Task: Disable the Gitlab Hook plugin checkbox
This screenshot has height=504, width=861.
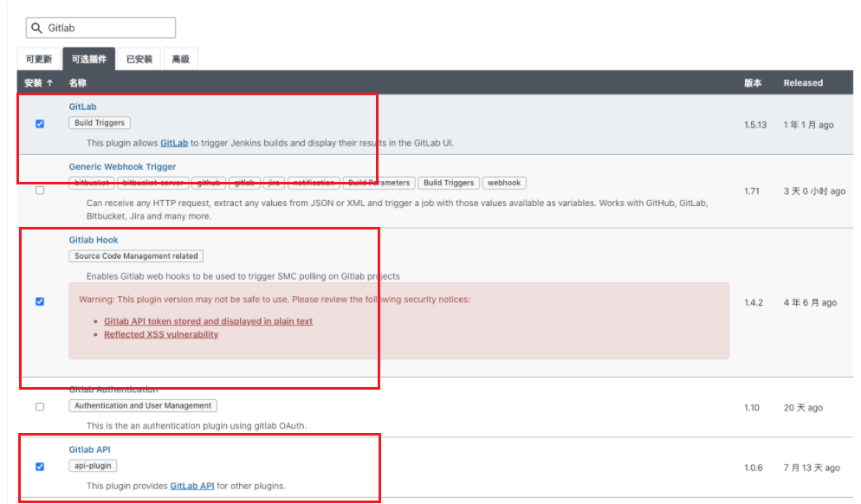Action: coord(39,302)
